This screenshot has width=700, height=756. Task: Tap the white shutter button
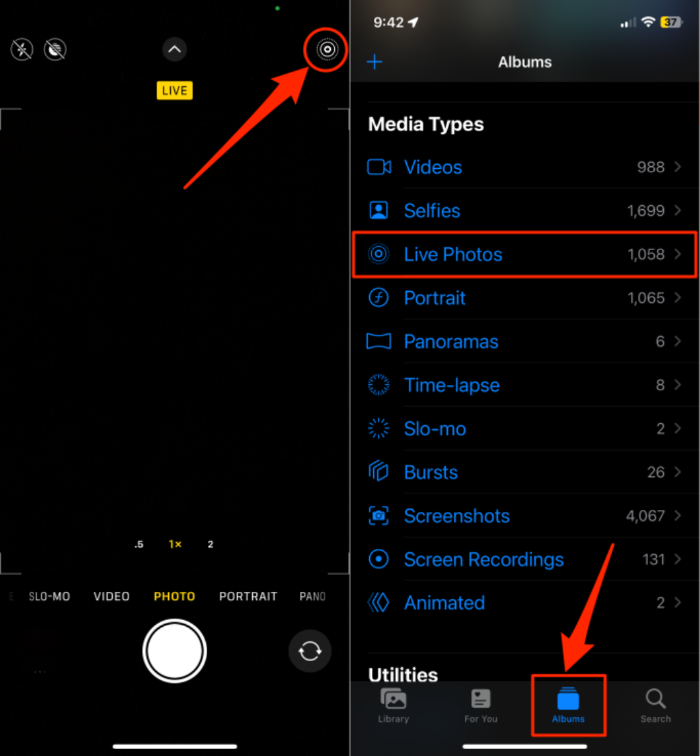(174, 651)
